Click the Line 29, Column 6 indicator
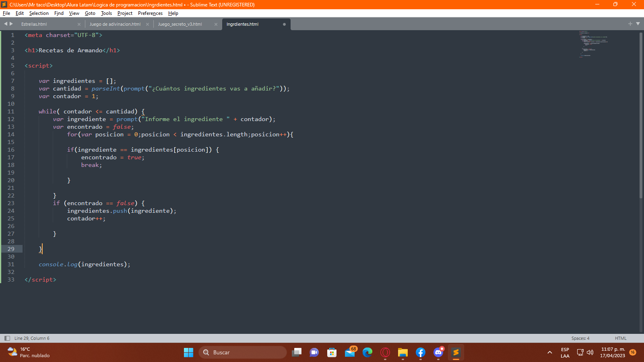 (x=32, y=338)
